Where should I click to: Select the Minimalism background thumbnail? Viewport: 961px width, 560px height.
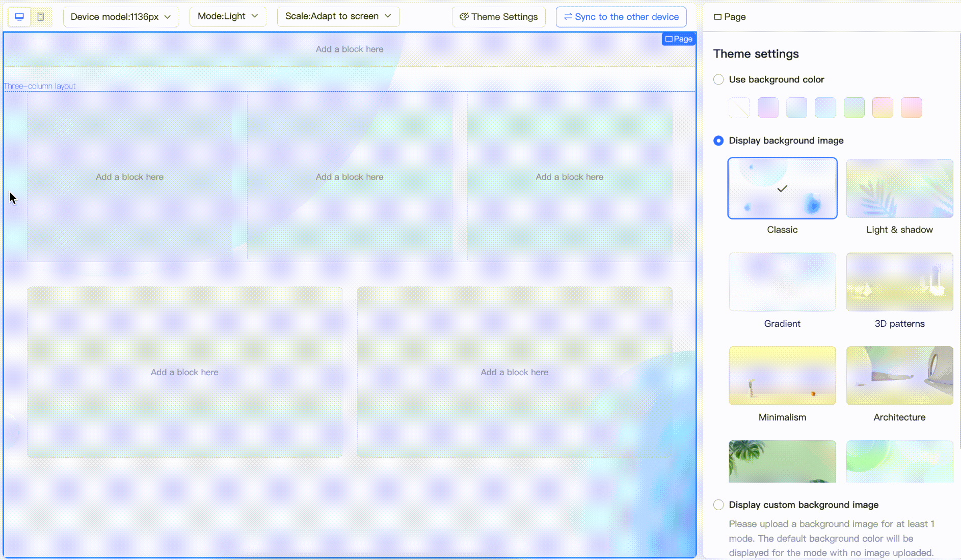point(782,376)
